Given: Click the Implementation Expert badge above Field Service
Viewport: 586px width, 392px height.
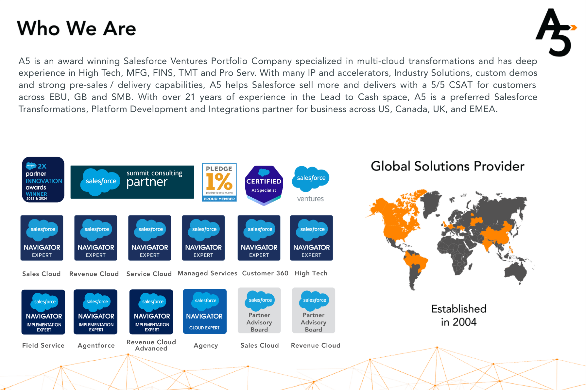Looking at the screenshot, I should coord(43,312).
